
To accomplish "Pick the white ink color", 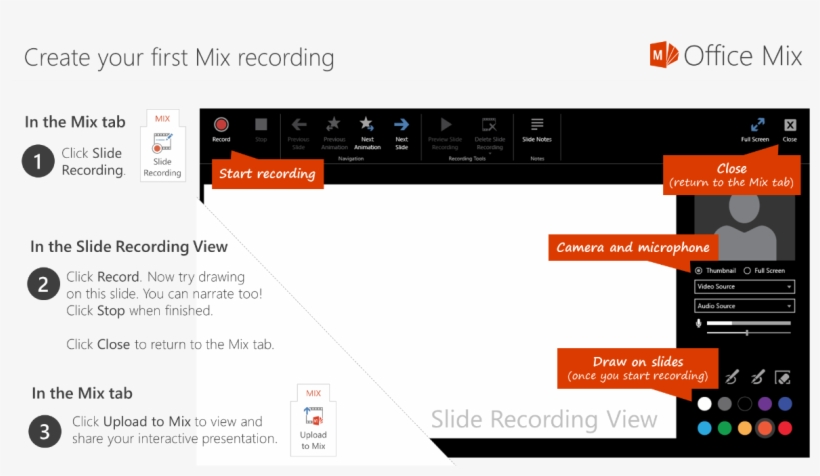I will click(704, 404).
